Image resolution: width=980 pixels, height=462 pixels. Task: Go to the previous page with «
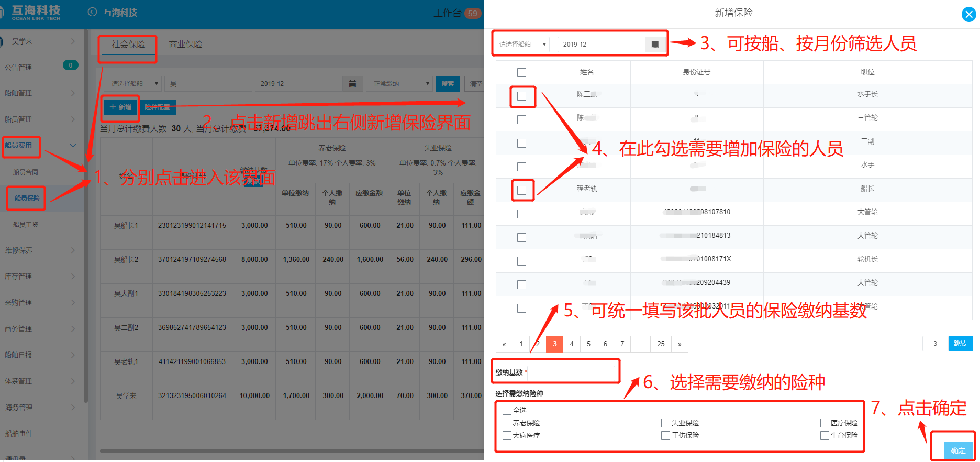pyautogui.click(x=504, y=344)
